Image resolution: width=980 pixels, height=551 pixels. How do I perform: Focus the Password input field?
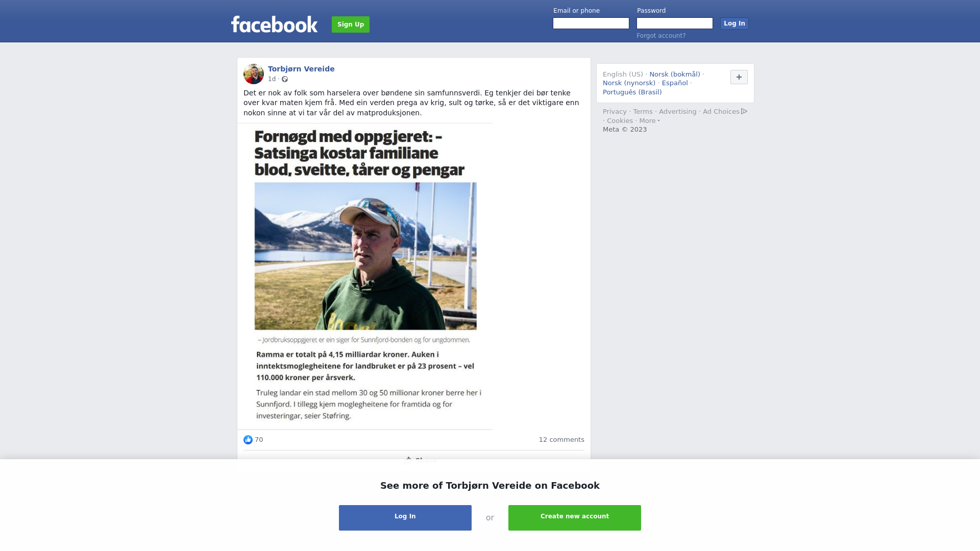675,23
